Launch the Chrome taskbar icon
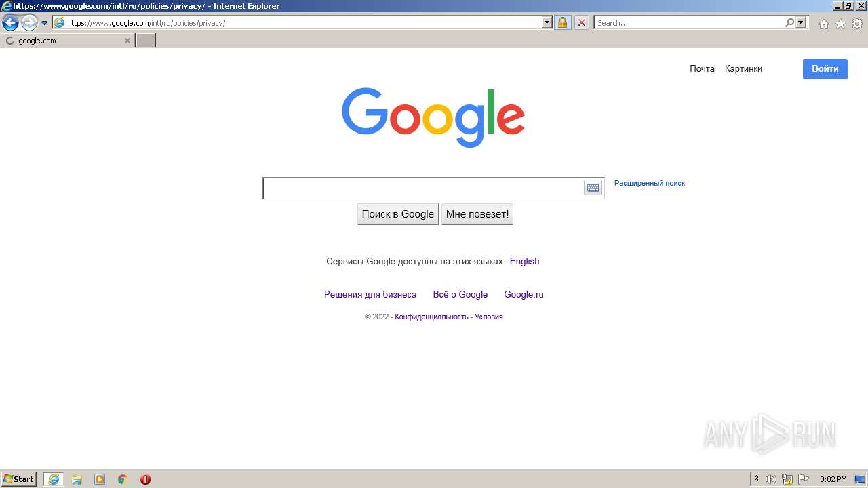This screenshot has width=868, height=488. click(123, 479)
